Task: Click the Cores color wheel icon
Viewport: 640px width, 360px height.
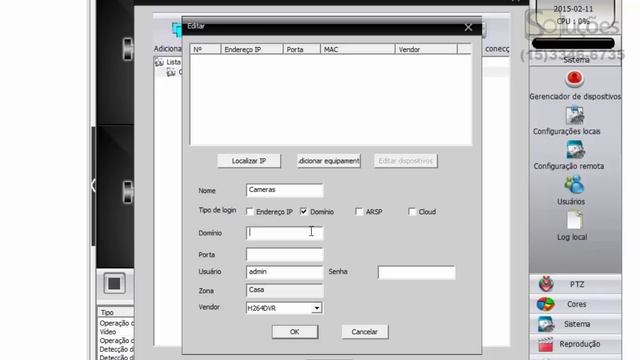Action: click(545, 304)
